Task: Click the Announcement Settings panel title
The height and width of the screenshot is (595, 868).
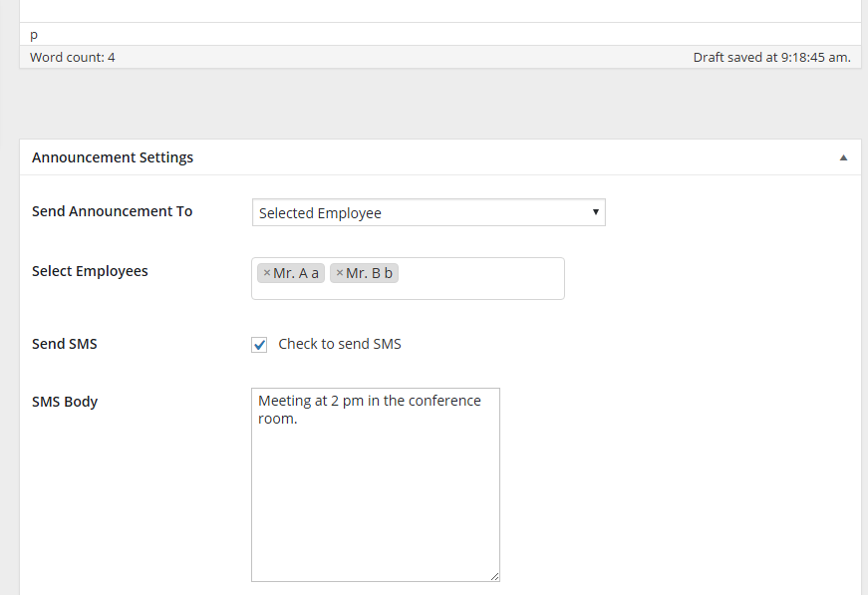Action: coord(113,157)
